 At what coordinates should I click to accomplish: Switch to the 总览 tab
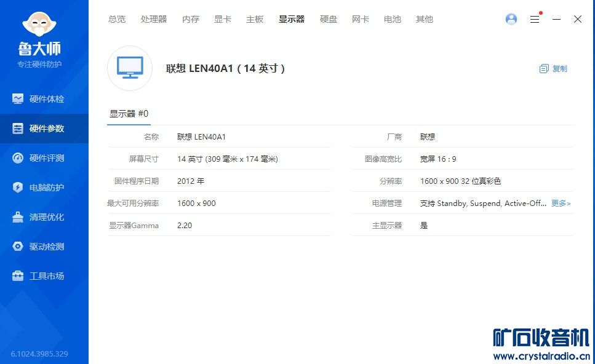[x=116, y=19]
